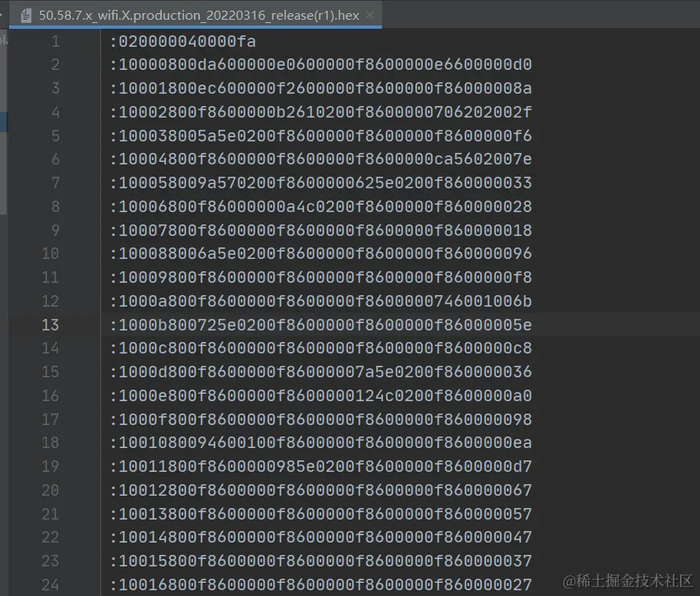Click line number 2 in gutter

[55, 65]
